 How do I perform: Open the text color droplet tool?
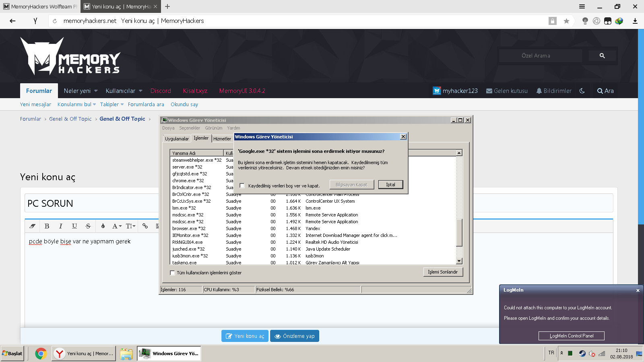103,226
